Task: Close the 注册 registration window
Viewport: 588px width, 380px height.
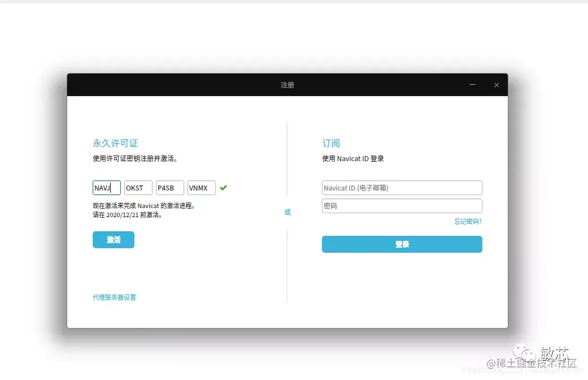Action: click(496, 85)
